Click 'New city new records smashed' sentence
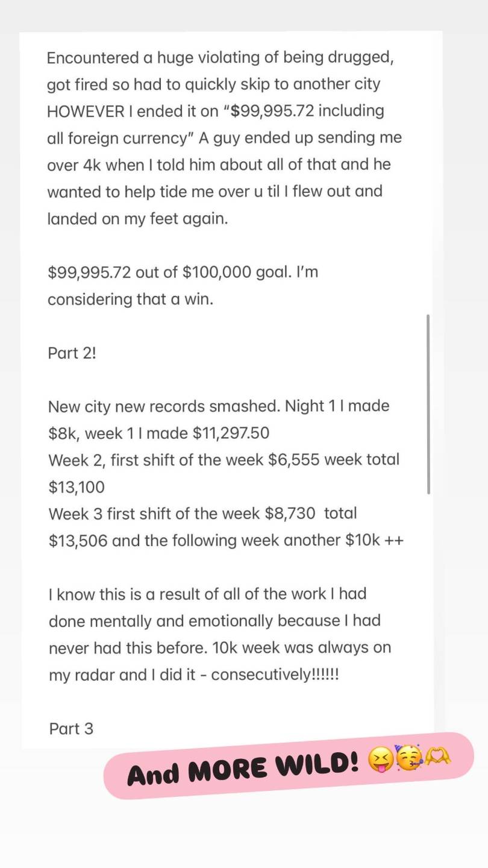Image resolution: width=488 pixels, height=868 pixels. pyautogui.click(x=164, y=406)
